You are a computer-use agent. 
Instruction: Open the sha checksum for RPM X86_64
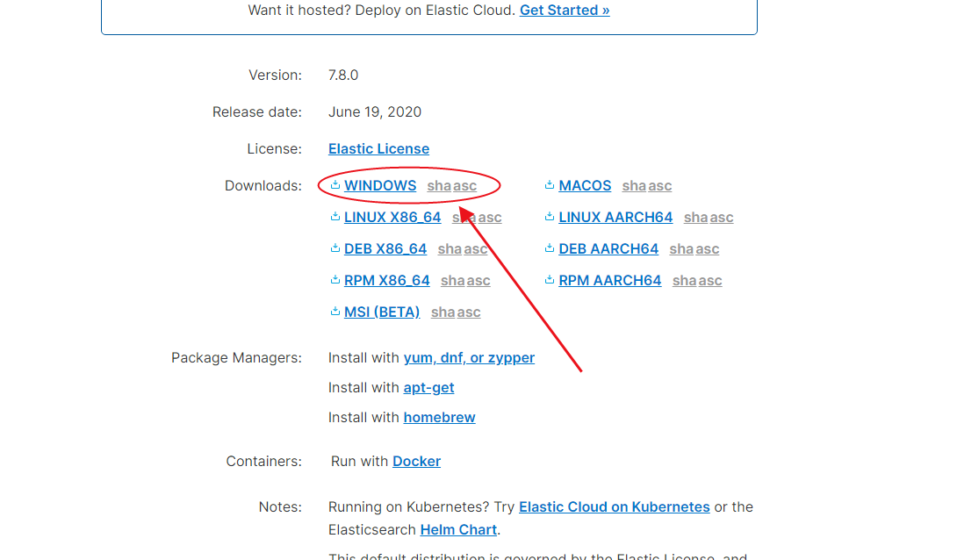point(453,281)
